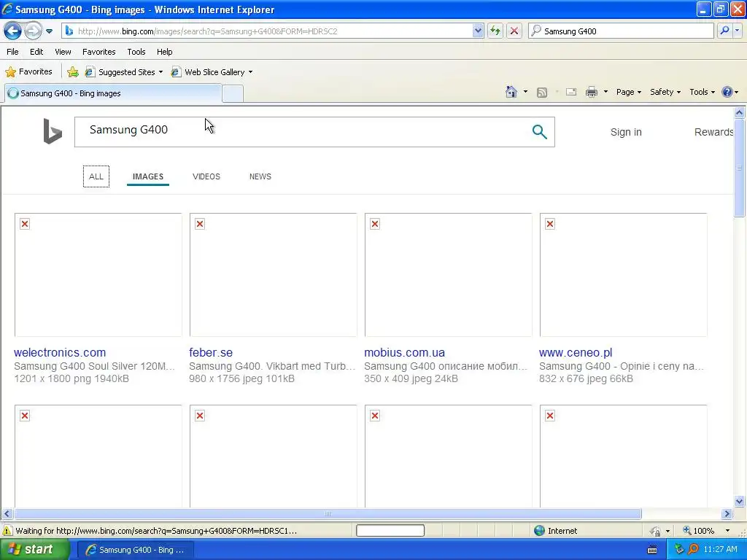Image resolution: width=747 pixels, height=560 pixels.
Task: Click the system tray clock 11:27 AM
Action: coord(720,550)
